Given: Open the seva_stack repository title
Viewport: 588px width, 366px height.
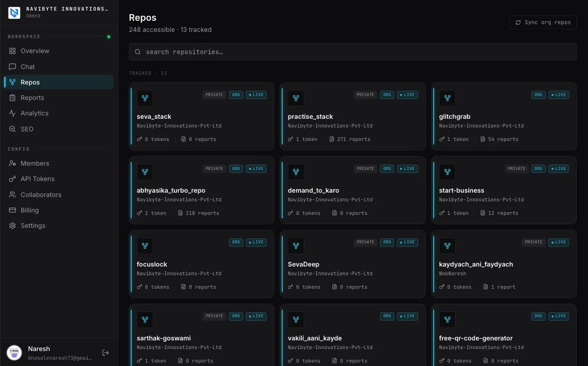Looking at the screenshot, I should pyautogui.click(x=154, y=116).
